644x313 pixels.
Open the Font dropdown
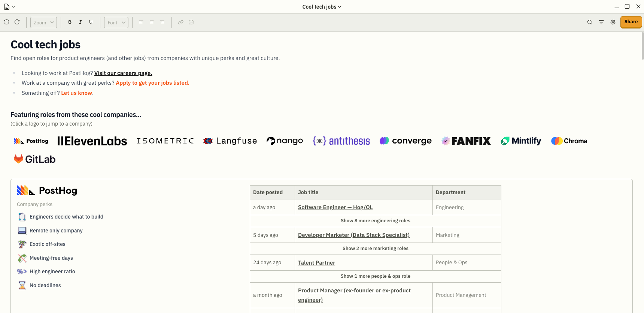[x=116, y=22]
